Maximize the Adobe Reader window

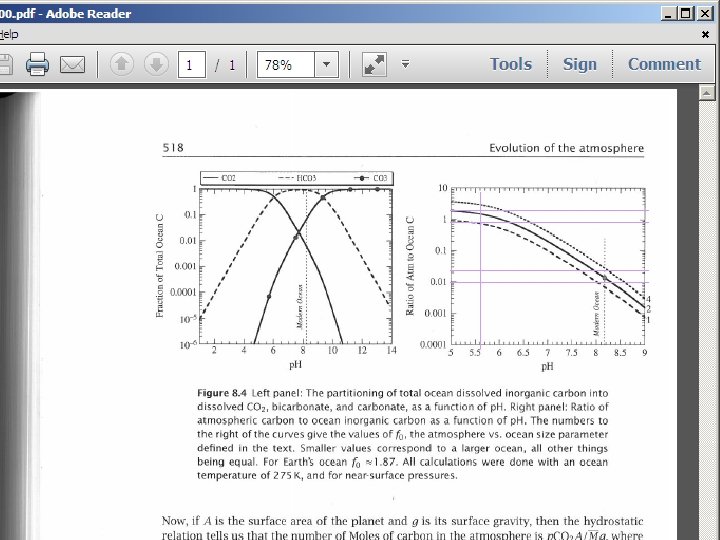[x=686, y=13]
